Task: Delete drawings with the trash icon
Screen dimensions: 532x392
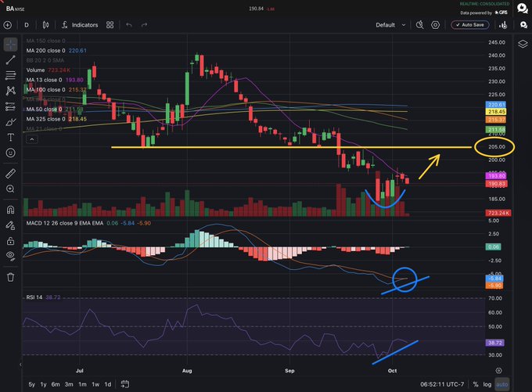Action: (x=10, y=277)
